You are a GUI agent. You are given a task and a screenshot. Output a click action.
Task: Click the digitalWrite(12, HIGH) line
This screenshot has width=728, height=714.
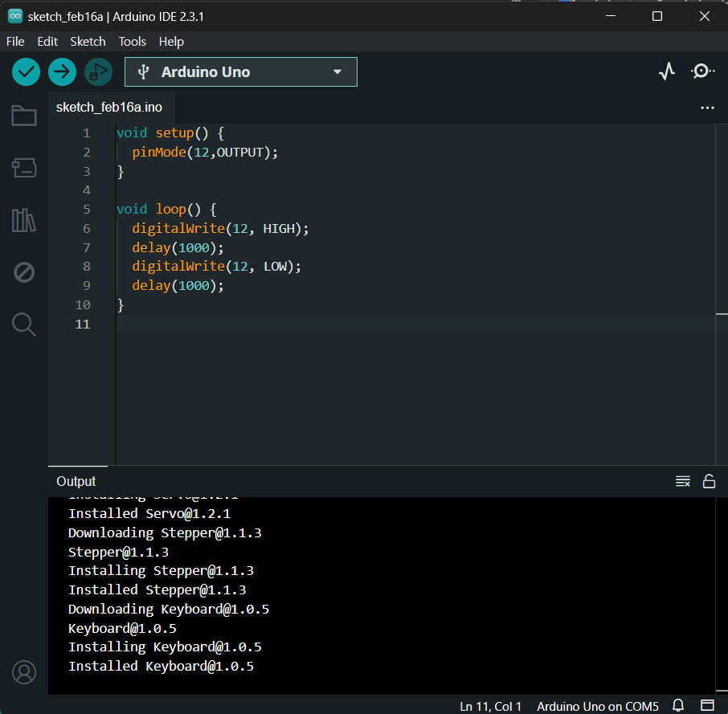220,228
